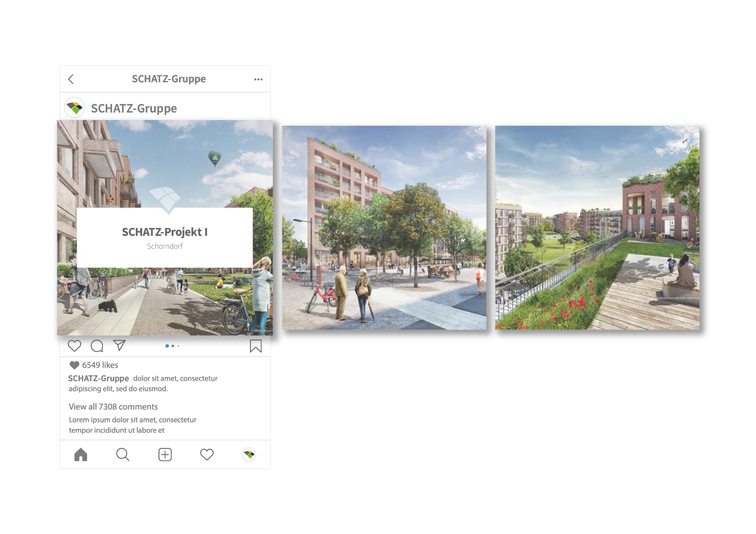Click the blue carousel page indicator dots
Image resolution: width=756 pixels, height=534 pixels.
tap(172, 346)
